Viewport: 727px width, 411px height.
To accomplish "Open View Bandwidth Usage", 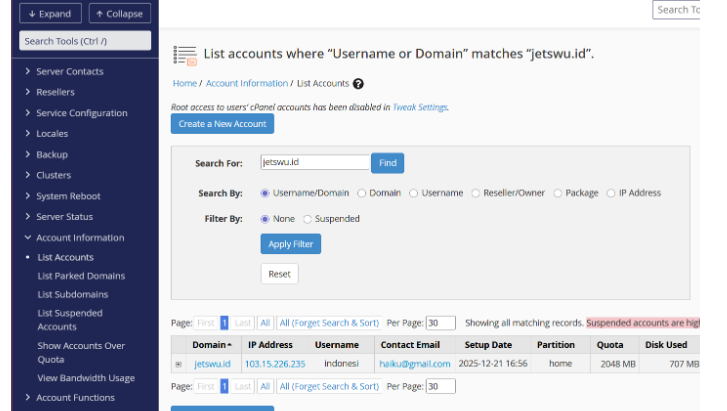I will tap(86, 378).
